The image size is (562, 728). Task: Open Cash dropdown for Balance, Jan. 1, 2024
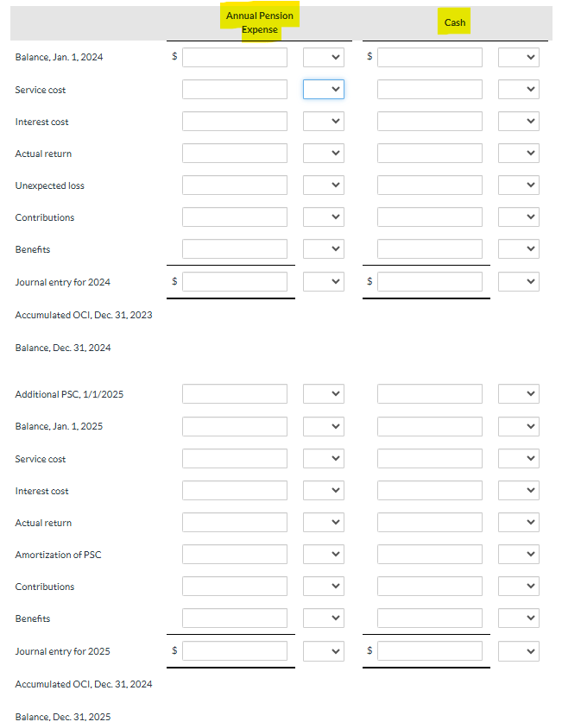(519, 57)
